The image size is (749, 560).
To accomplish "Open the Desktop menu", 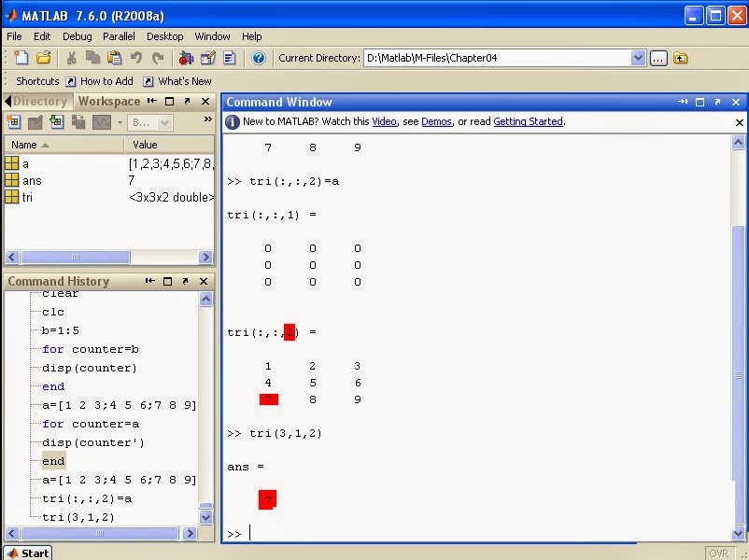I will [164, 36].
